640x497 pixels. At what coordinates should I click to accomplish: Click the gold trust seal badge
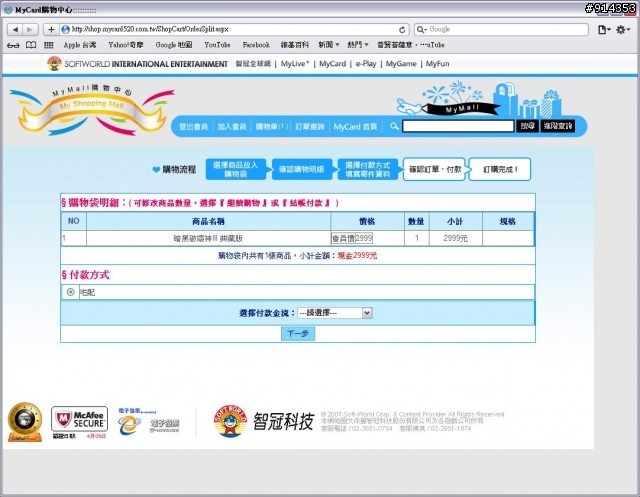25,422
